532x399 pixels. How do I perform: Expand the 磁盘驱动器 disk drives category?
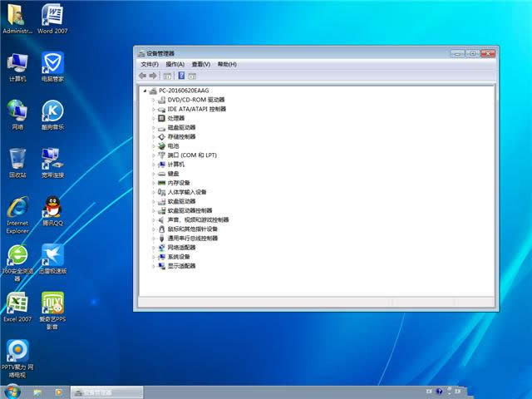(153, 127)
